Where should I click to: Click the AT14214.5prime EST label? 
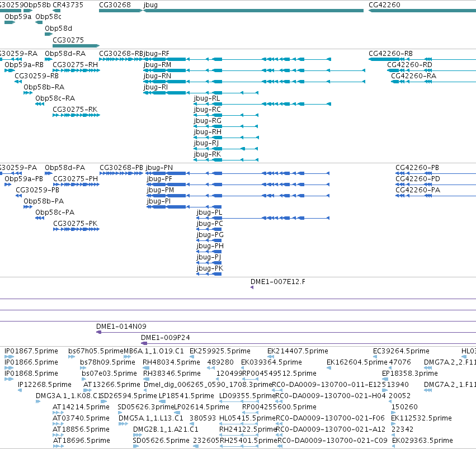(x=81, y=407)
